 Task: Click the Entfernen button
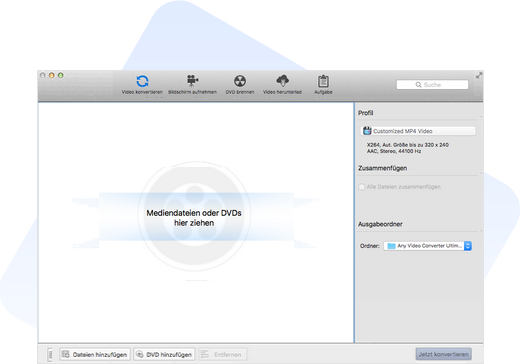tap(223, 354)
